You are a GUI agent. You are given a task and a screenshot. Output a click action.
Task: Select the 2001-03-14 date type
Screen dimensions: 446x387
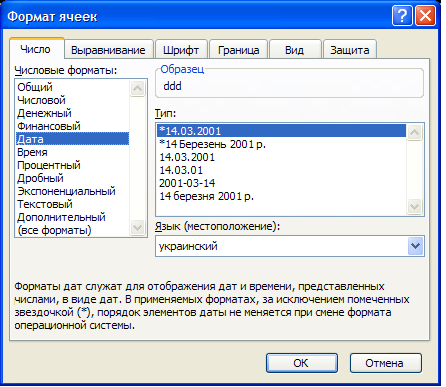[282, 183]
